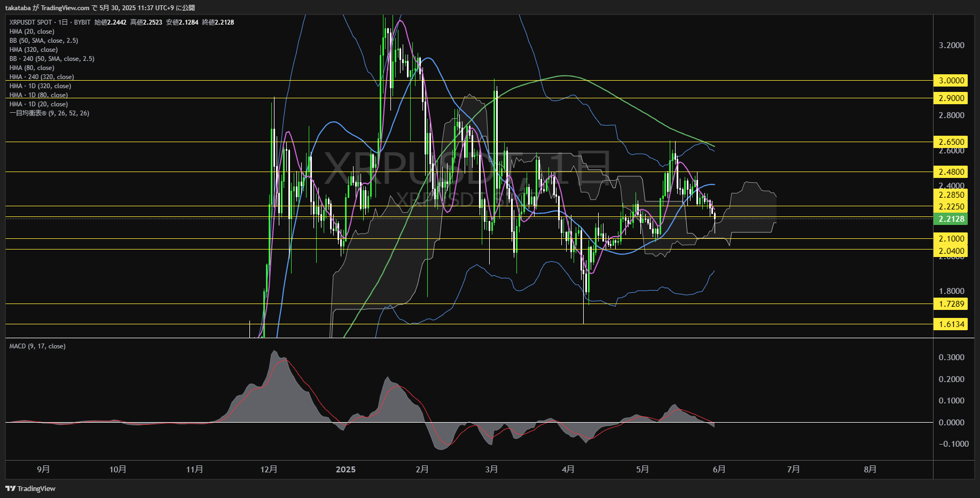
Task: Select the 2.2850 price level label
Action: click(951, 195)
